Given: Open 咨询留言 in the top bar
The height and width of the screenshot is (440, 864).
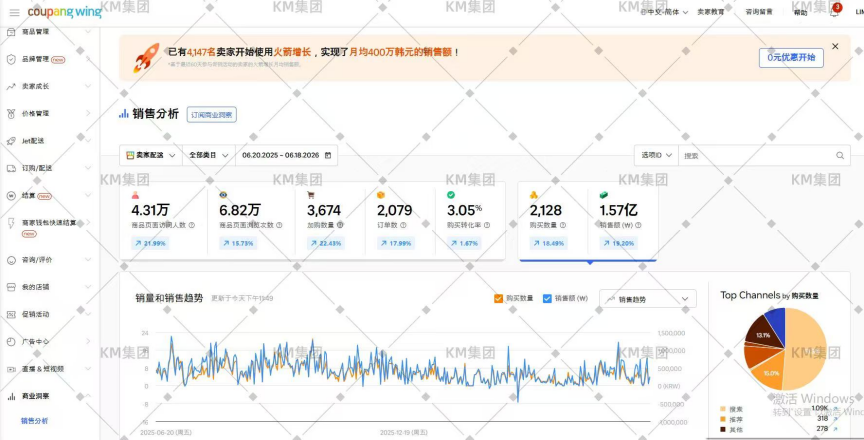Looking at the screenshot, I should tap(759, 12).
